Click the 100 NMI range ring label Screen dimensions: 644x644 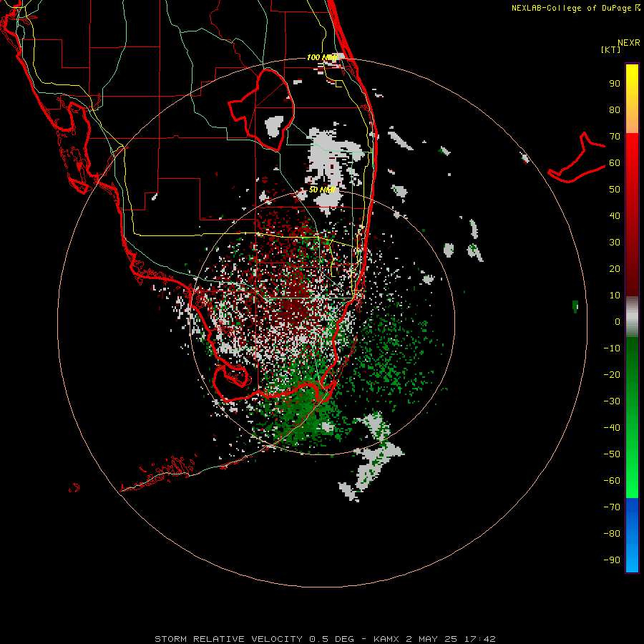321,57
